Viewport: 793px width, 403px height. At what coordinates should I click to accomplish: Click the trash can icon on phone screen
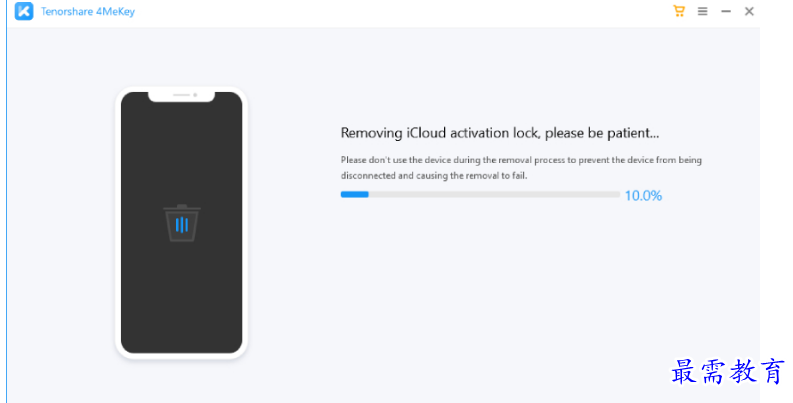[182, 223]
